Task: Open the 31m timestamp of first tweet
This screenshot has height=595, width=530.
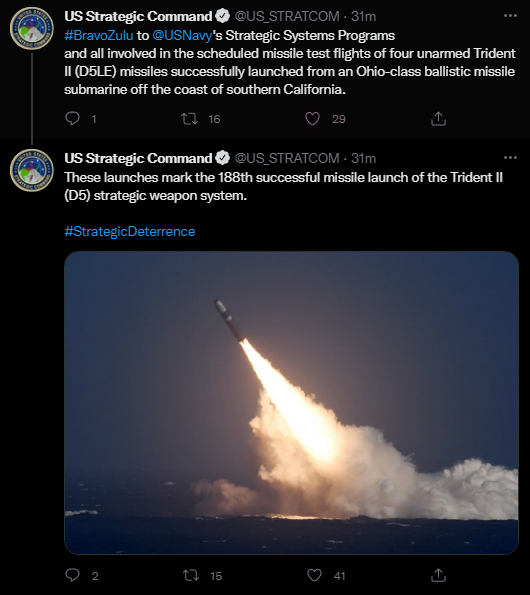Action: point(363,16)
